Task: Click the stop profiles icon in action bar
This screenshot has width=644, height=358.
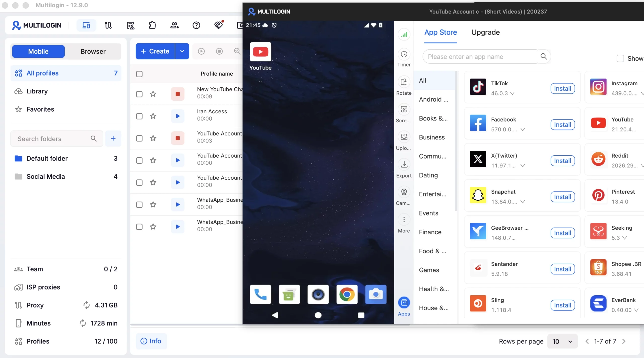Action: (x=219, y=51)
